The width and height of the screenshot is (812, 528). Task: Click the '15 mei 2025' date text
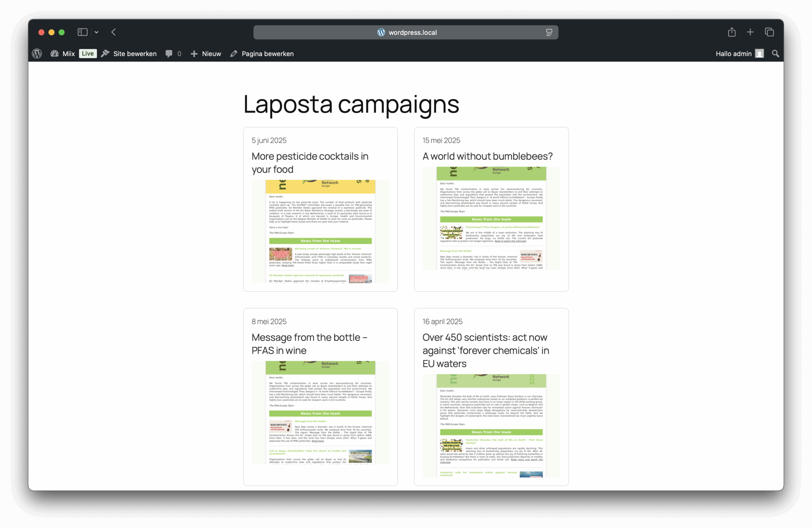(x=441, y=140)
